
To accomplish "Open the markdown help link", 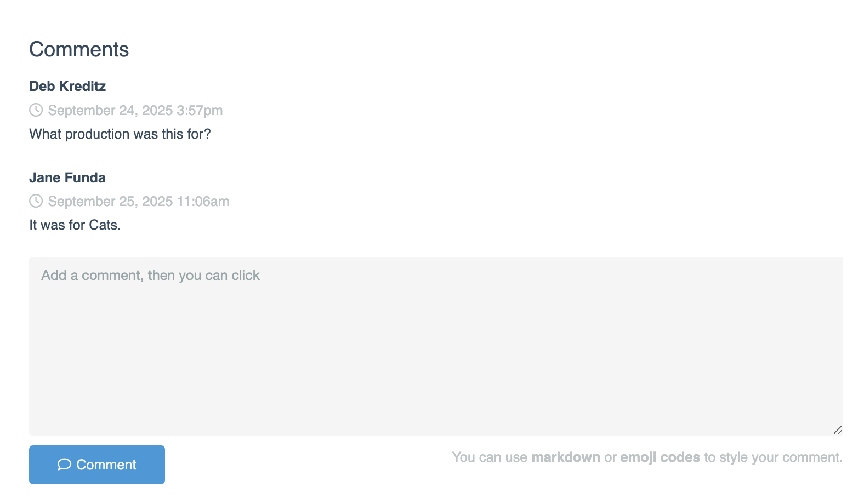I will (x=565, y=457).
